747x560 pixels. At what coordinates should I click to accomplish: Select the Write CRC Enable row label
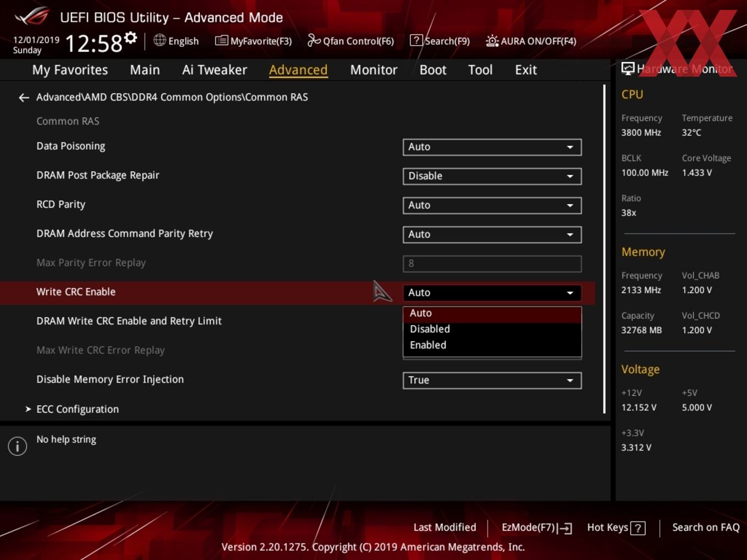tap(76, 292)
